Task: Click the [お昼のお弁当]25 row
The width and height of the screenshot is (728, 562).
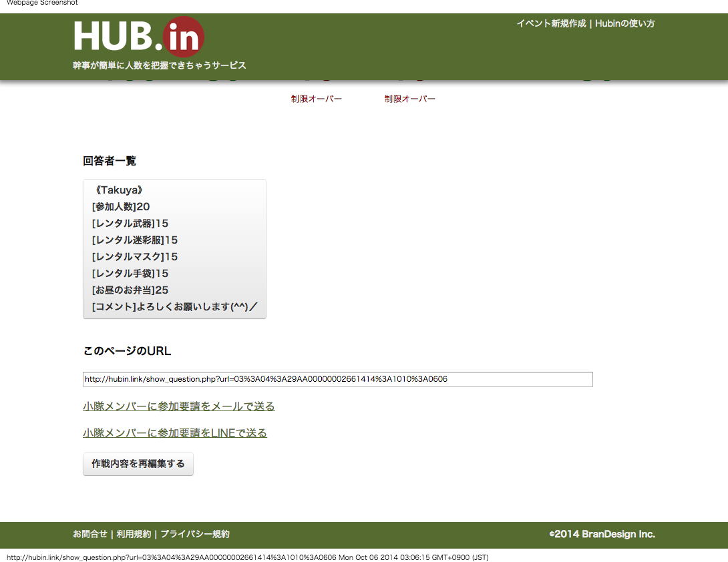Action: coord(130,290)
